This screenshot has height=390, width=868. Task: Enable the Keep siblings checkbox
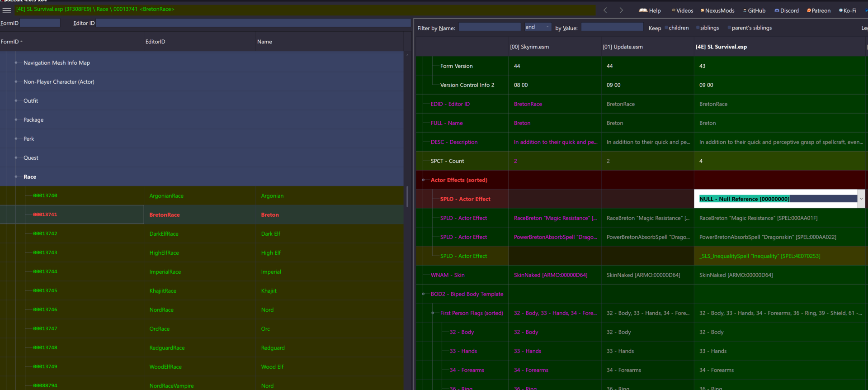point(698,28)
